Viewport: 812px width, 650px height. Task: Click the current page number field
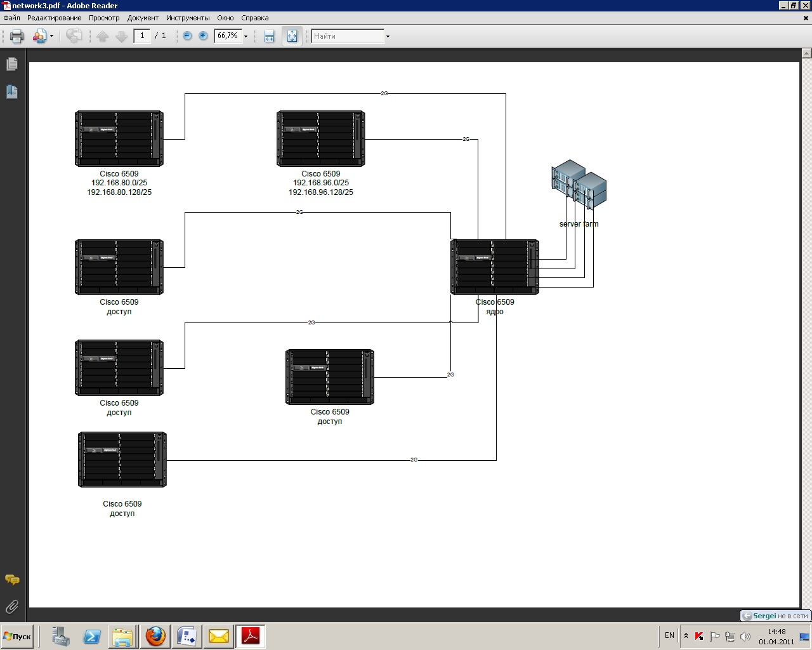pyautogui.click(x=141, y=36)
